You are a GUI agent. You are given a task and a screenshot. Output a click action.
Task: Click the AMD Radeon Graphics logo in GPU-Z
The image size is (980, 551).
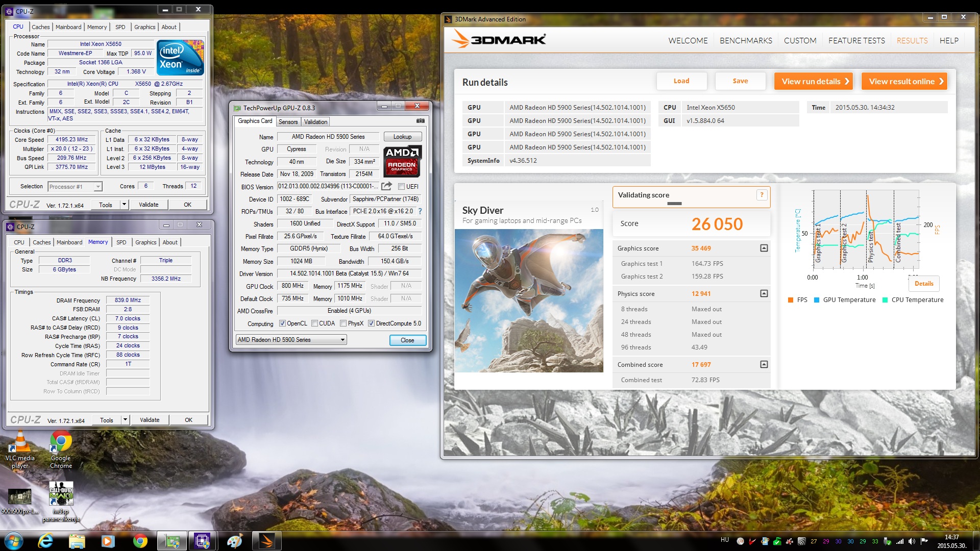tap(402, 161)
